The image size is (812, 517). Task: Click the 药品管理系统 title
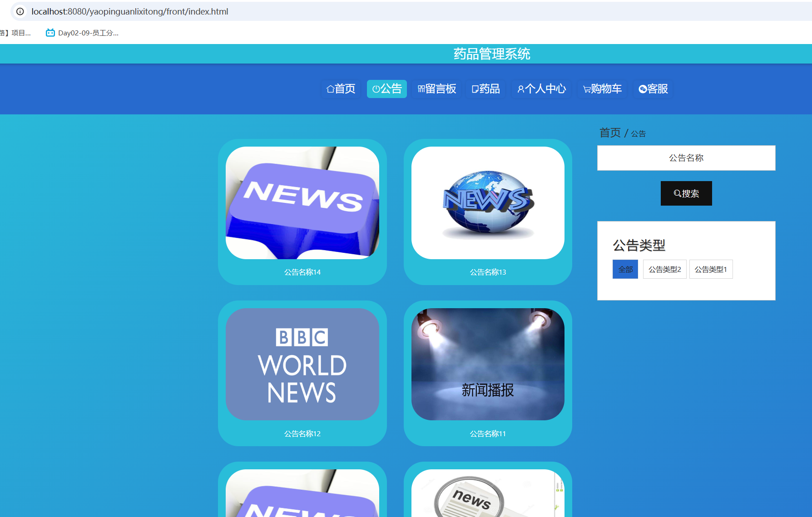tap(492, 54)
